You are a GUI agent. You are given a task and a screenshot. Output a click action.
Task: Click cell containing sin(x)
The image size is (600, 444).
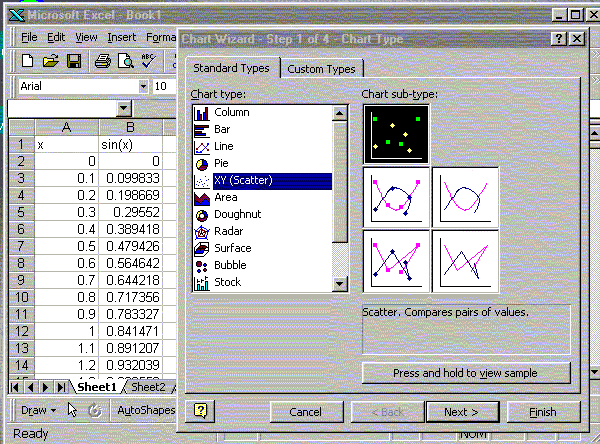click(x=130, y=144)
